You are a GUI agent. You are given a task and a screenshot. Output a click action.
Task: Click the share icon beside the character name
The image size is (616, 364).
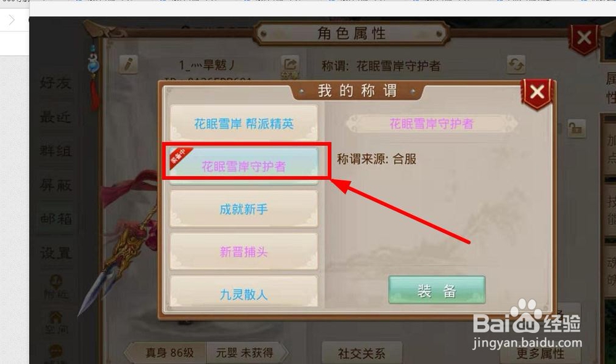(x=290, y=65)
